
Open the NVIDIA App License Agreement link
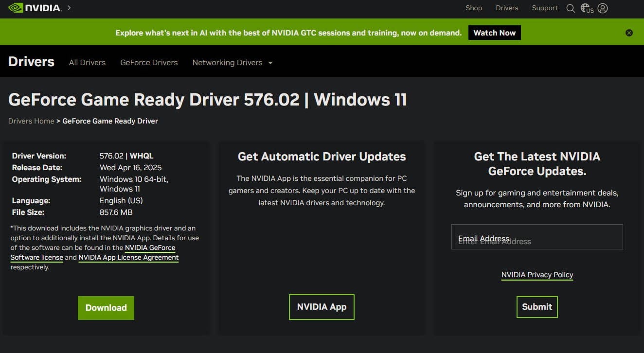tap(128, 258)
